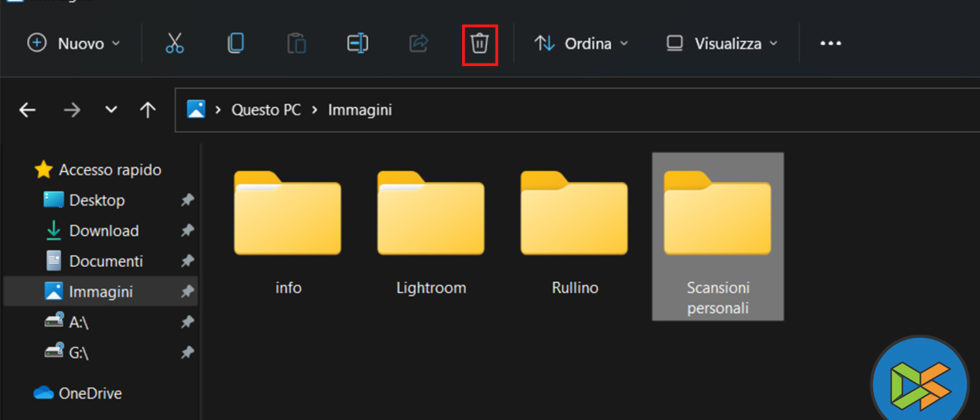Select the Rullino folder
Image resolution: width=980 pixels, height=420 pixels.
(574, 213)
